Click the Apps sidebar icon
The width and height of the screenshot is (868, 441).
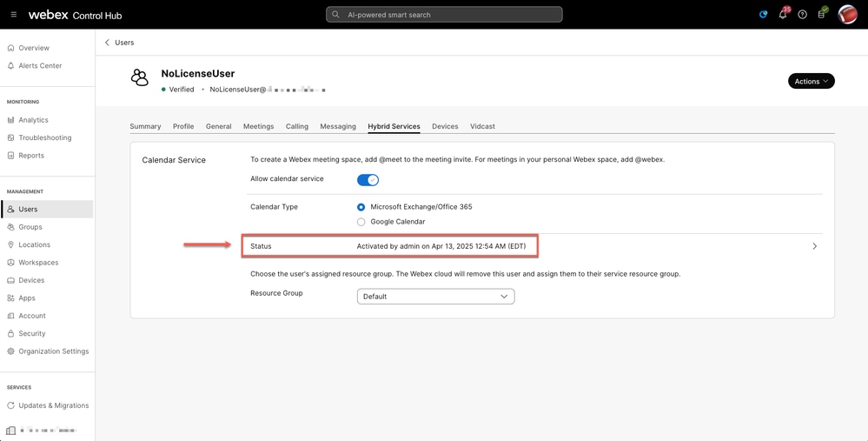click(11, 298)
